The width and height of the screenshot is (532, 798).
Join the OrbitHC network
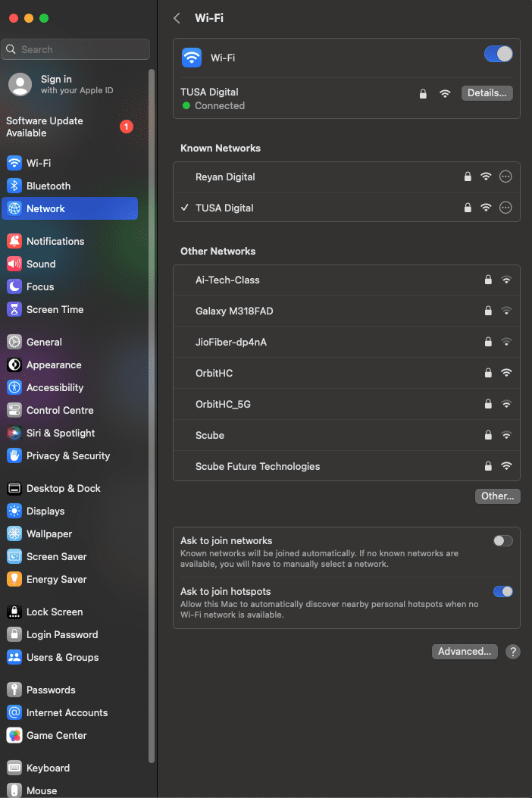(346, 373)
